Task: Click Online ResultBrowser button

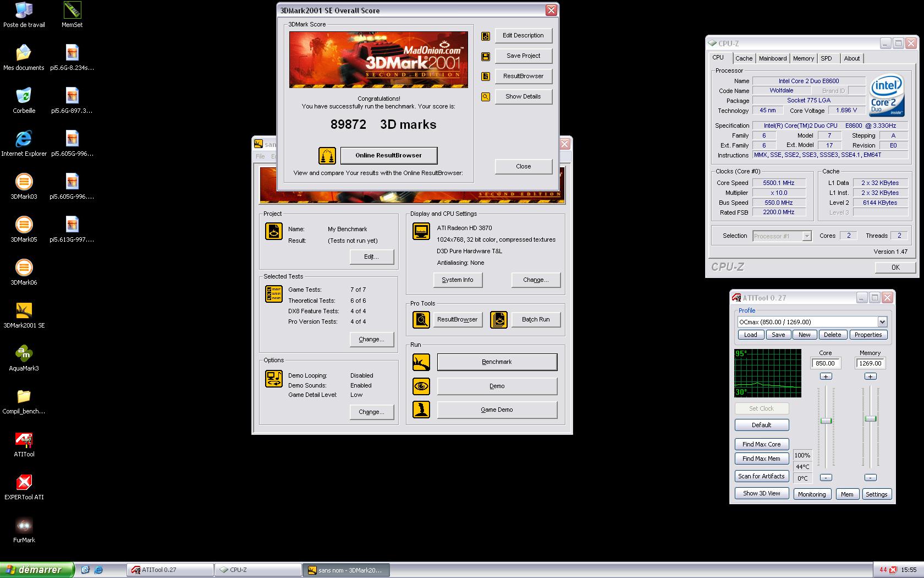Action: click(x=388, y=156)
